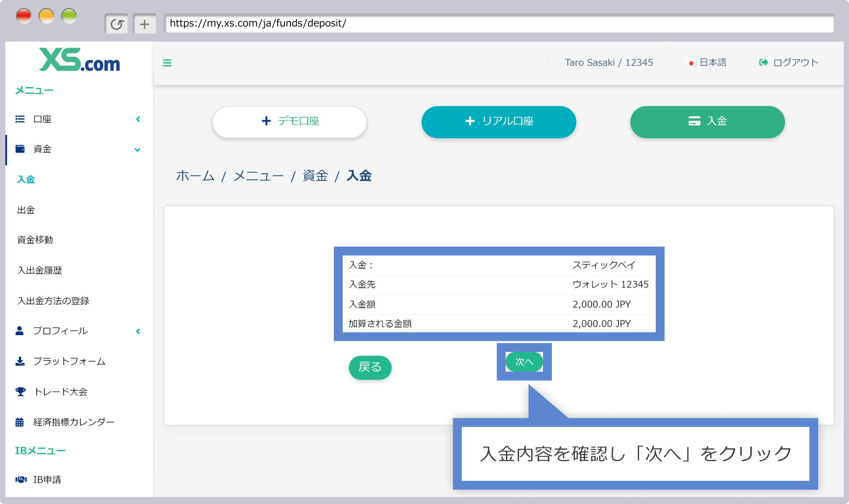Click the 加算される金額 2,000.00 JPY value
The width and height of the screenshot is (849, 504).
coord(601,324)
